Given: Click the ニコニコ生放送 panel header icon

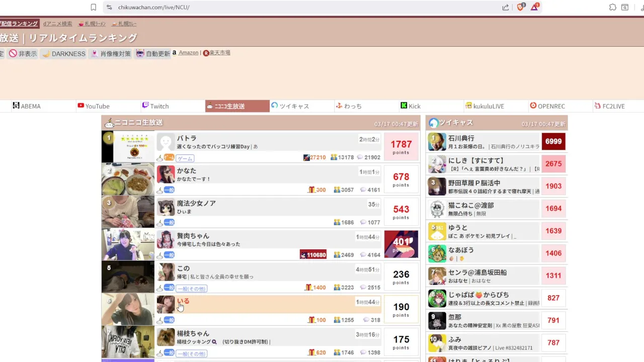Looking at the screenshot, I should (109, 123).
